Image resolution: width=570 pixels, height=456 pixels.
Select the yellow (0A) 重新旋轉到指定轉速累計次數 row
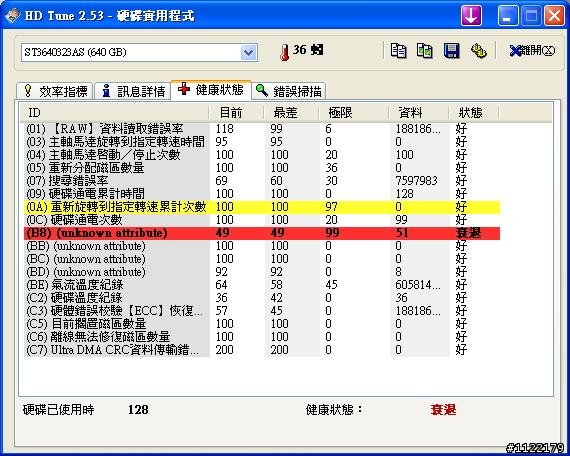point(262,207)
